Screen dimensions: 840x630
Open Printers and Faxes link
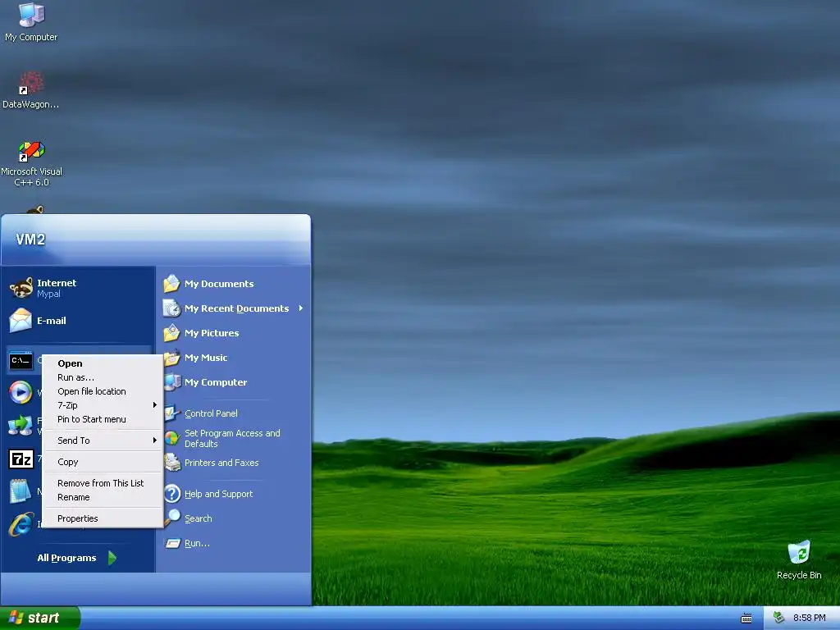pos(221,463)
